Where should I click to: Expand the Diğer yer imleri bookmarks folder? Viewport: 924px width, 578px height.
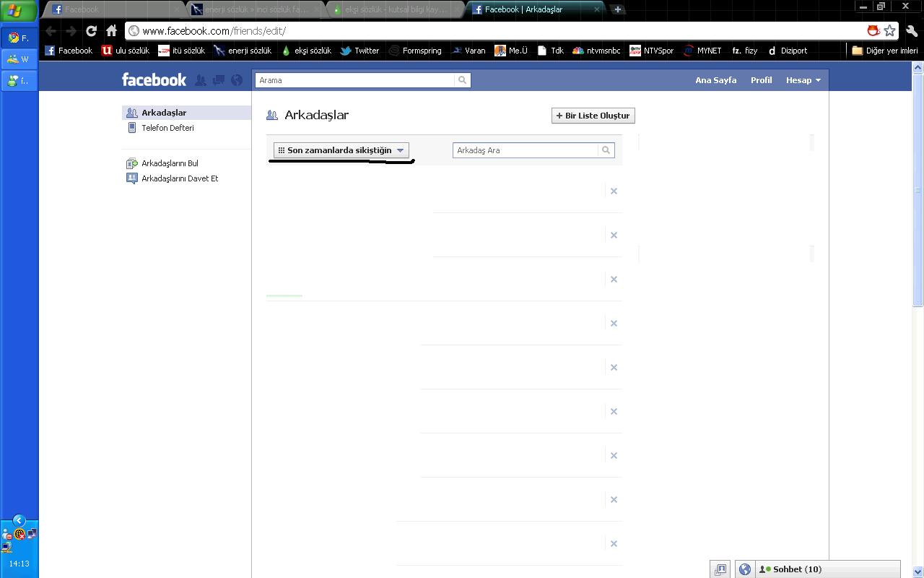point(885,51)
